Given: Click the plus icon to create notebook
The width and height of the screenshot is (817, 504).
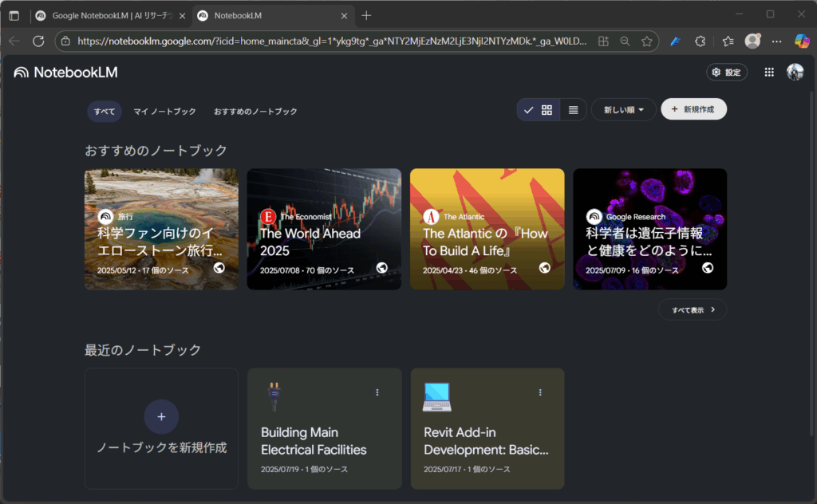Looking at the screenshot, I should point(161,417).
